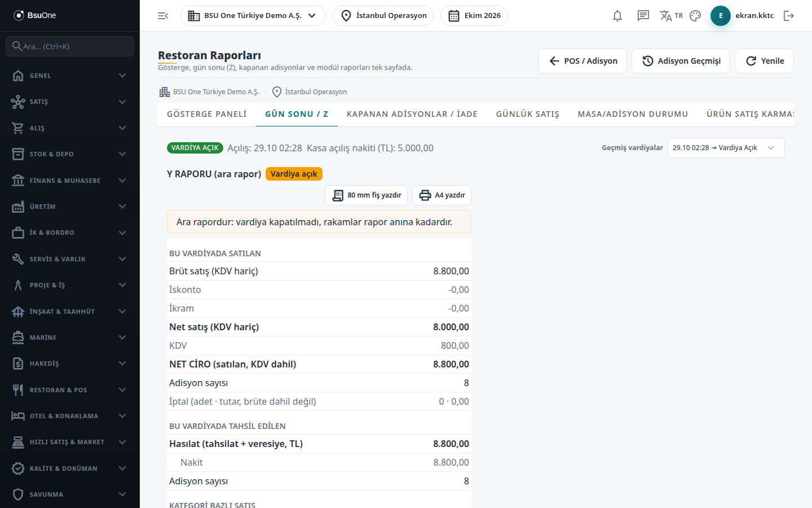The image size is (812, 508).
Task: Go back to POS / Adisyon
Action: (582, 61)
